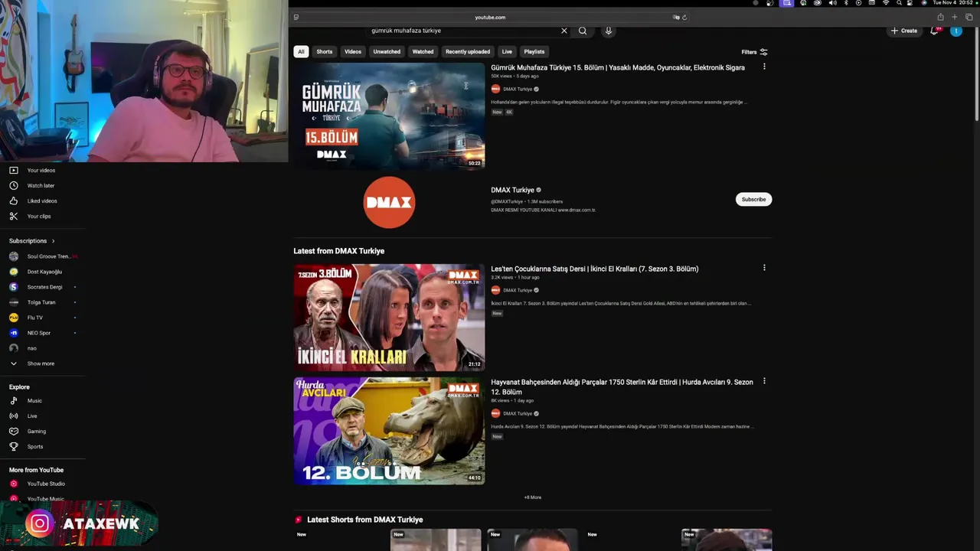Open YouTube notifications bell
980x551 pixels.
tap(934, 31)
